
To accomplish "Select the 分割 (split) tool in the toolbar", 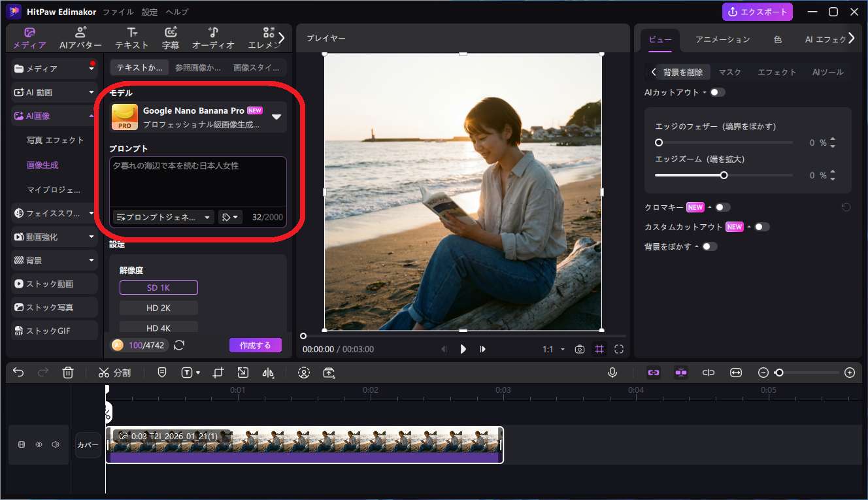I will click(115, 373).
